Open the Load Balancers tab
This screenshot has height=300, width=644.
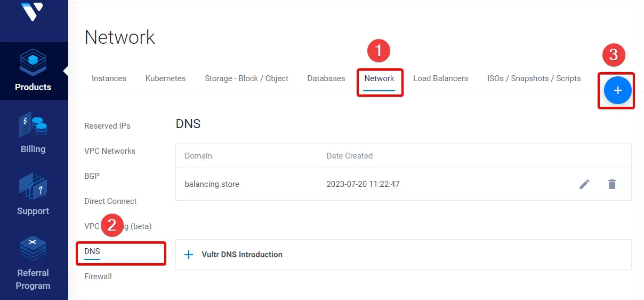click(x=440, y=78)
